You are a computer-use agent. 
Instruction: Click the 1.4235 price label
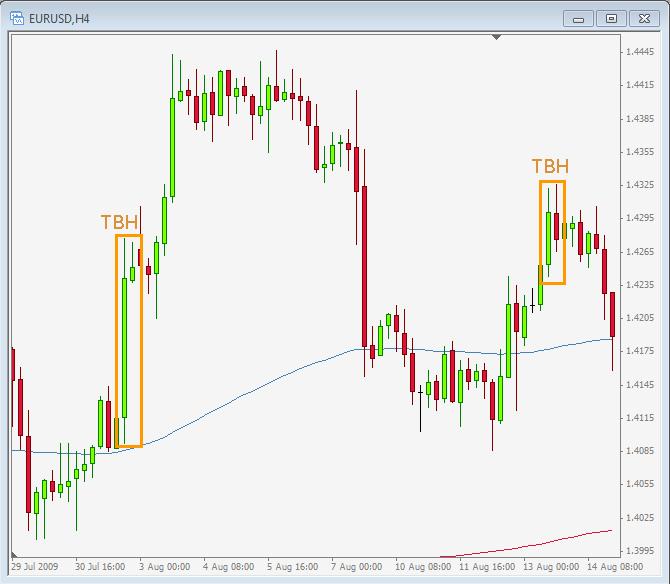[640, 285]
